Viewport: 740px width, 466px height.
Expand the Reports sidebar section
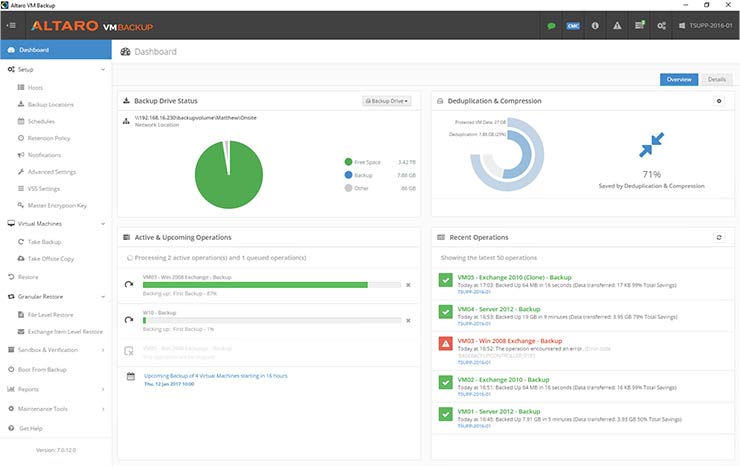(103, 389)
